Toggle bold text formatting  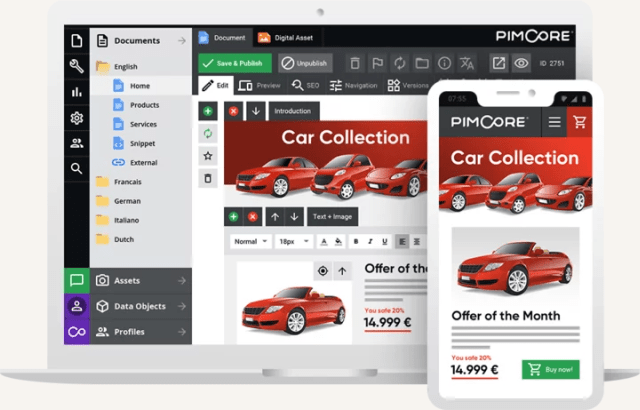[x=356, y=242]
